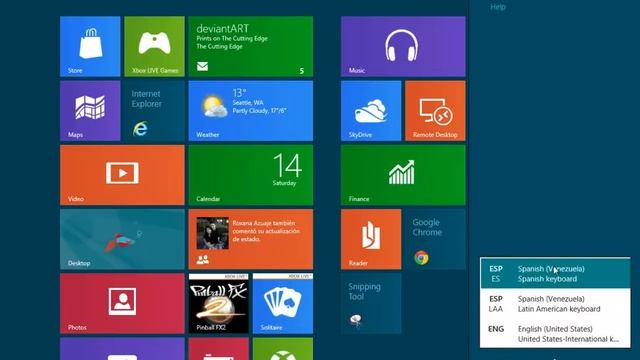The image size is (640, 360).
Task: Open the Snipping Tool tile
Action: click(x=371, y=304)
